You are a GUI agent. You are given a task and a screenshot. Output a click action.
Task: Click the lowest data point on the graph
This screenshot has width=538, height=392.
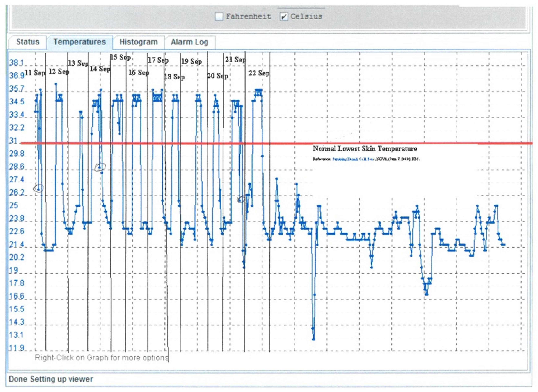click(313, 339)
